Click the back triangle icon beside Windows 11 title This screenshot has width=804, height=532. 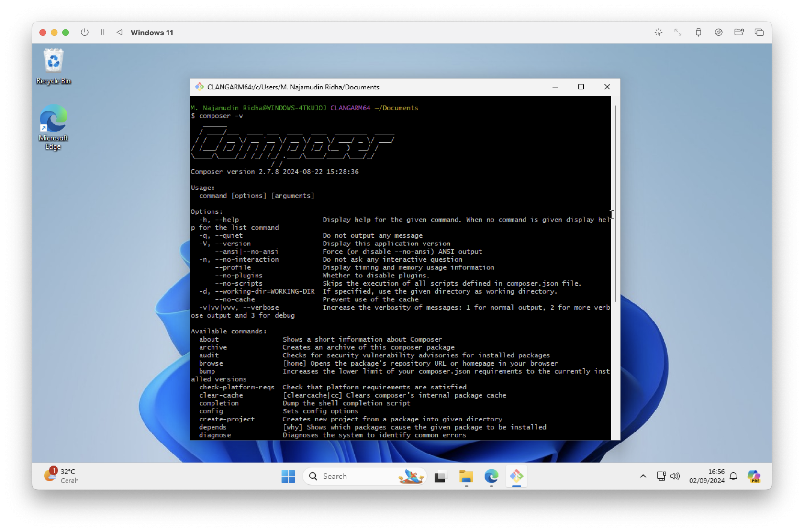tap(119, 32)
